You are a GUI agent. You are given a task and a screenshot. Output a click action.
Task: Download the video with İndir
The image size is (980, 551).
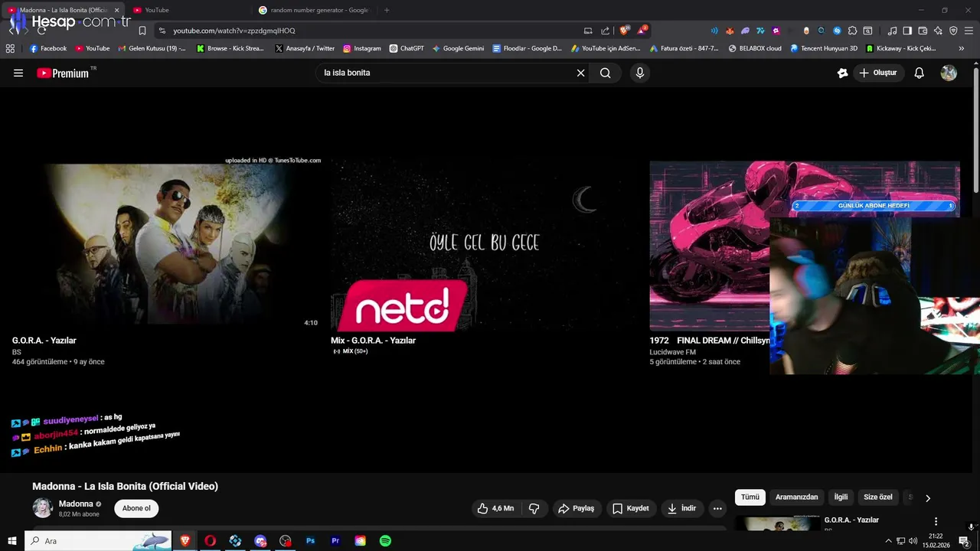click(x=681, y=508)
